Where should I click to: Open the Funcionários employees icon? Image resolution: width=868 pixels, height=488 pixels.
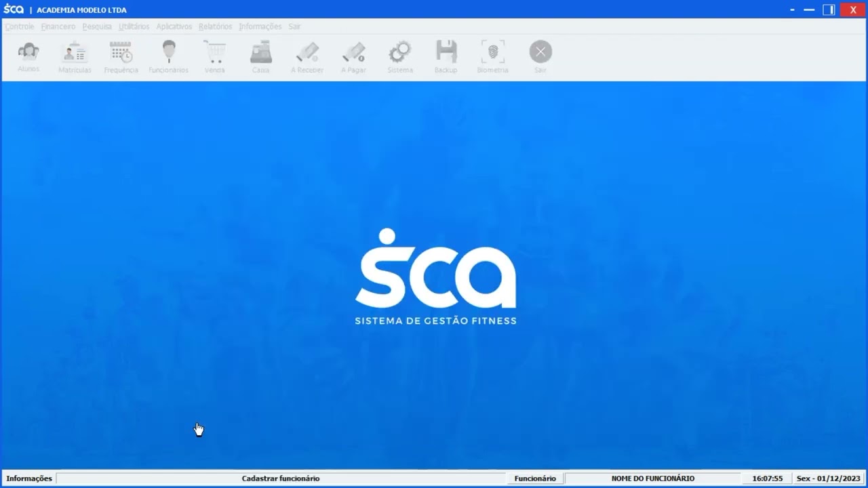click(x=168, y=57)
